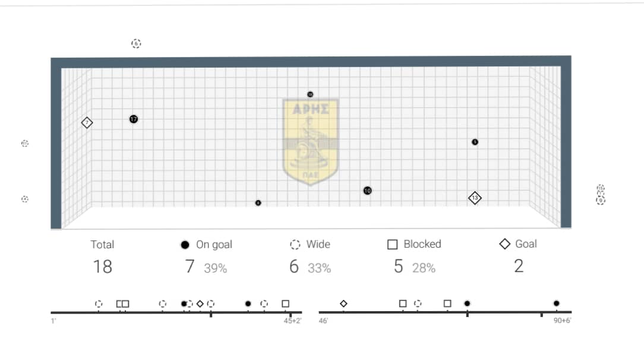Screen dimensions: 644x361
Task: Click the small on-goal dot above the crest
Action: [x=310, y=94]
